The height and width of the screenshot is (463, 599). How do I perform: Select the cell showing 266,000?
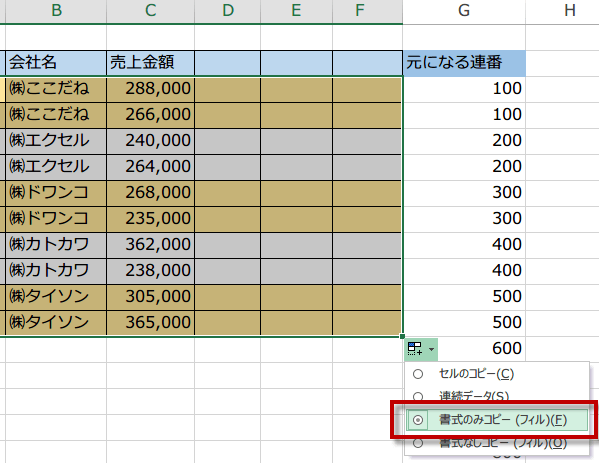[x=151, y=115]
